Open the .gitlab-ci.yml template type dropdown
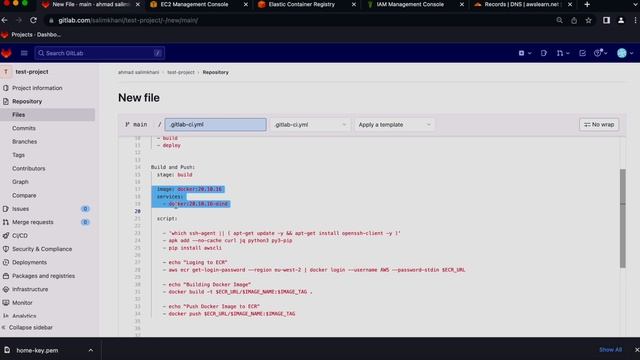The width and height of the screenshot is (640, 360). tap(310, 124)
